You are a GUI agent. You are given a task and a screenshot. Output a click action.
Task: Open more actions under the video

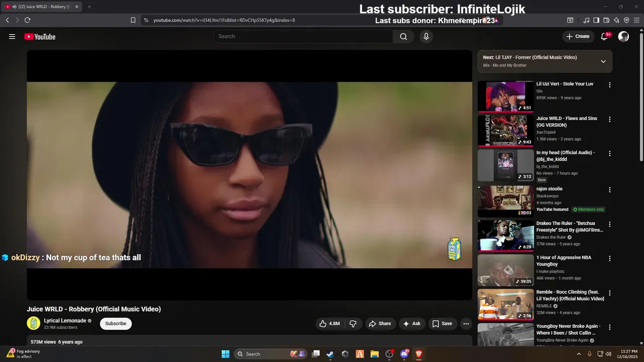click(x=466, y=324)
